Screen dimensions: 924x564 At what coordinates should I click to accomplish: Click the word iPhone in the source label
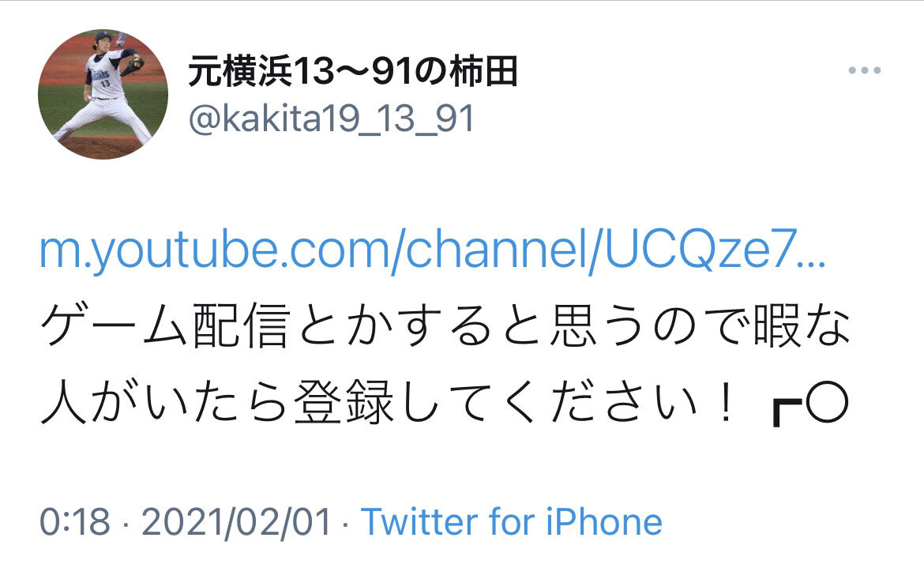(x=604, y=522)
